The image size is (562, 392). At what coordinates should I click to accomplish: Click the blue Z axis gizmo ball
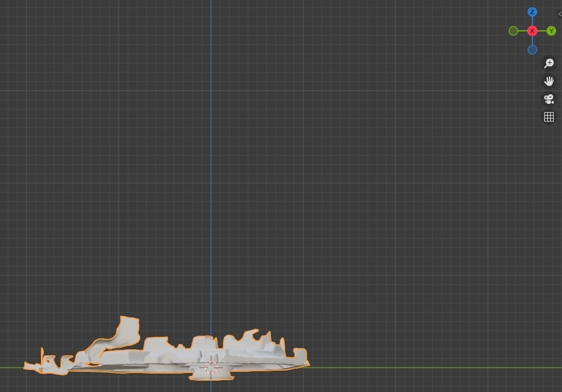click(x=532, y=12)
